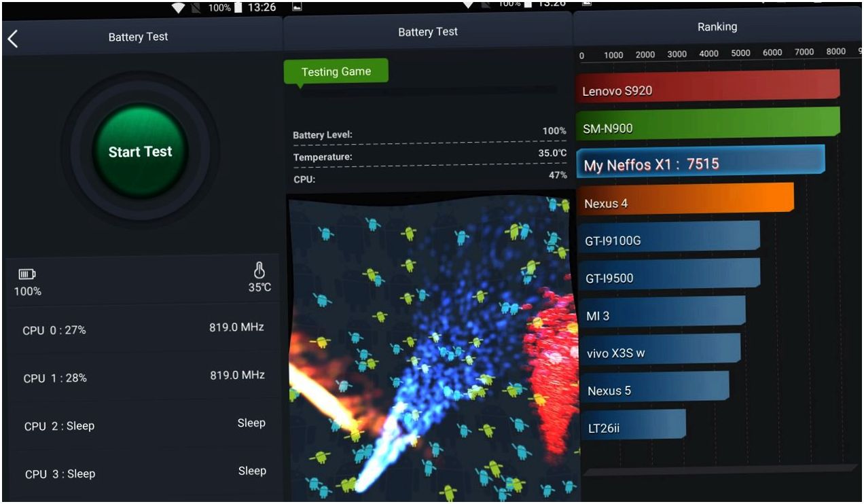Screen dimensions: 864x504
Task: Select the Wi-Fi status bar icon
Action: [x=179, y=8]
